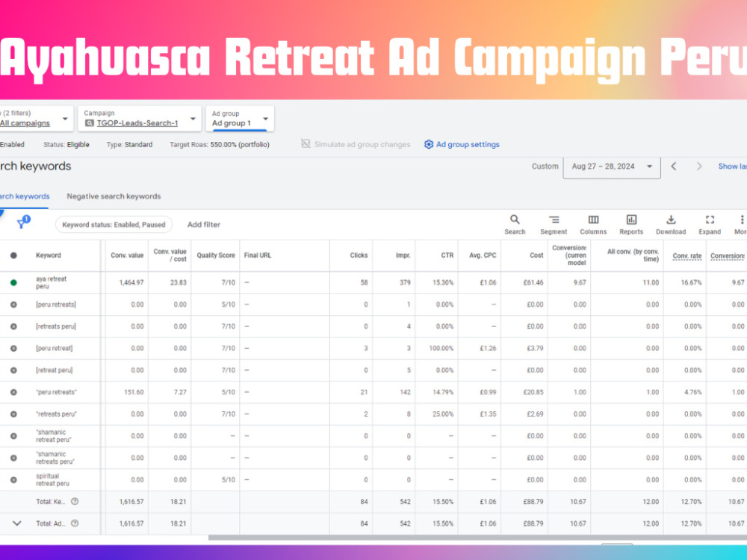Open the More options menu
The image size is (747, 560).
[740, 225]
